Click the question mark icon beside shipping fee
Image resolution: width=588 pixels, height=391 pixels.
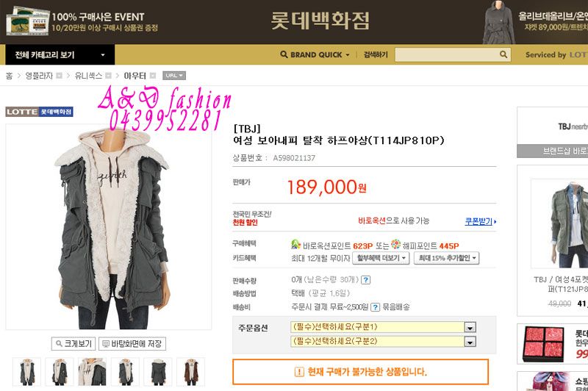pos(375,307)
